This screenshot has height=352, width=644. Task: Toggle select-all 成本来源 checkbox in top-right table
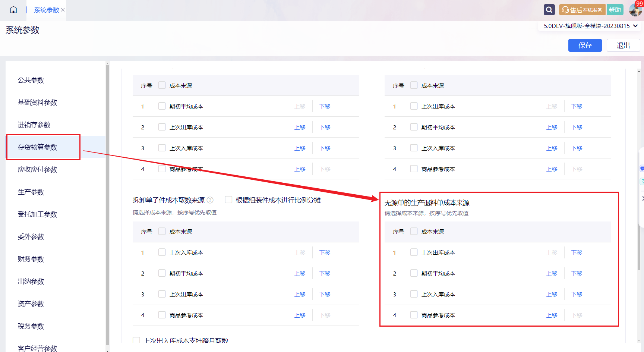[x=414, y=85]
